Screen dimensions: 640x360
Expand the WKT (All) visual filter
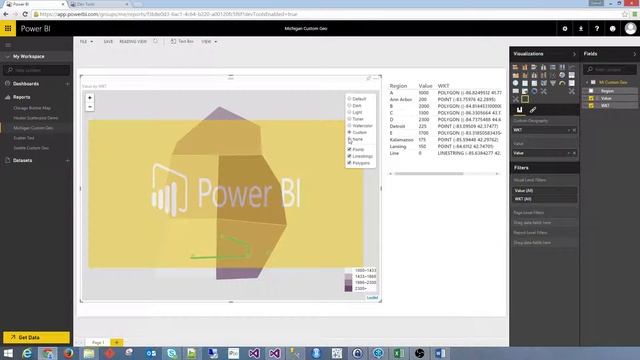544,199
